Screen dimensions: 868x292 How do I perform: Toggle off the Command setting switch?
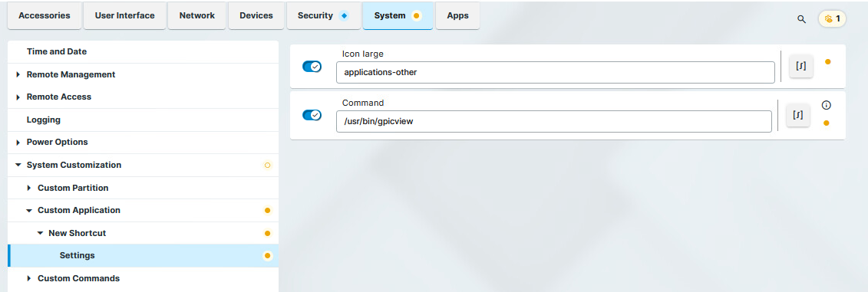point(312,115)
